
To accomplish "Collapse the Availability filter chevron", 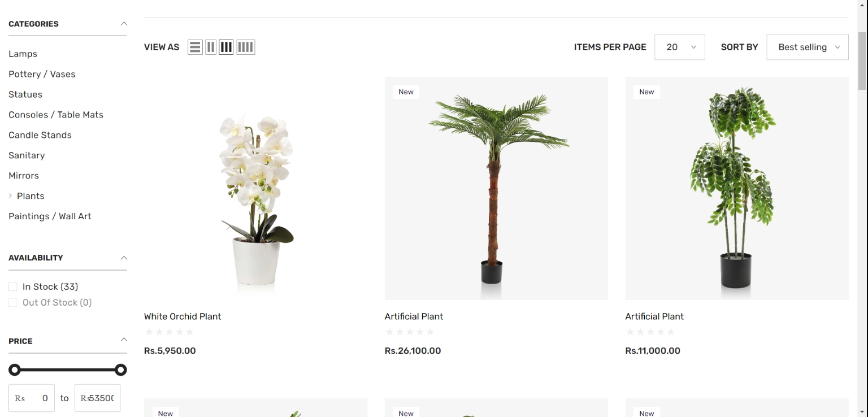I will [x=124, y=258].
